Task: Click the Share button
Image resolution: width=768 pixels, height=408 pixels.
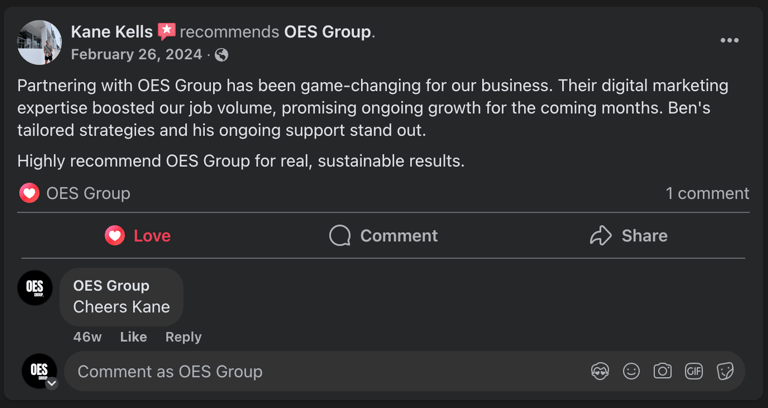Action: [x=629, y=236]
